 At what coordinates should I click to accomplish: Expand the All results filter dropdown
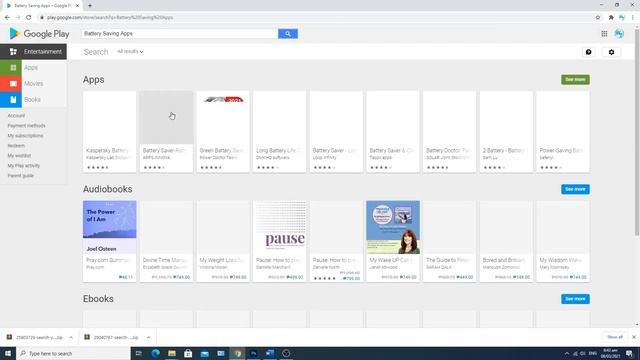click(130, 51)
